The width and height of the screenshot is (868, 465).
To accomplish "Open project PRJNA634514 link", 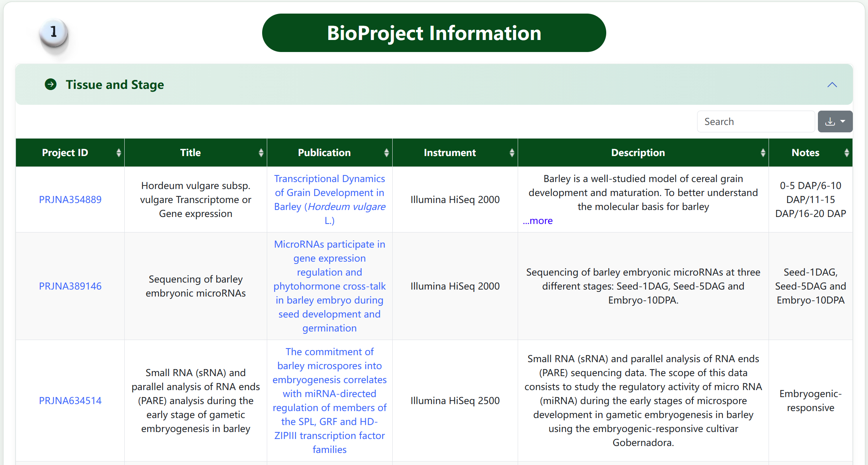I will [70, 401].
